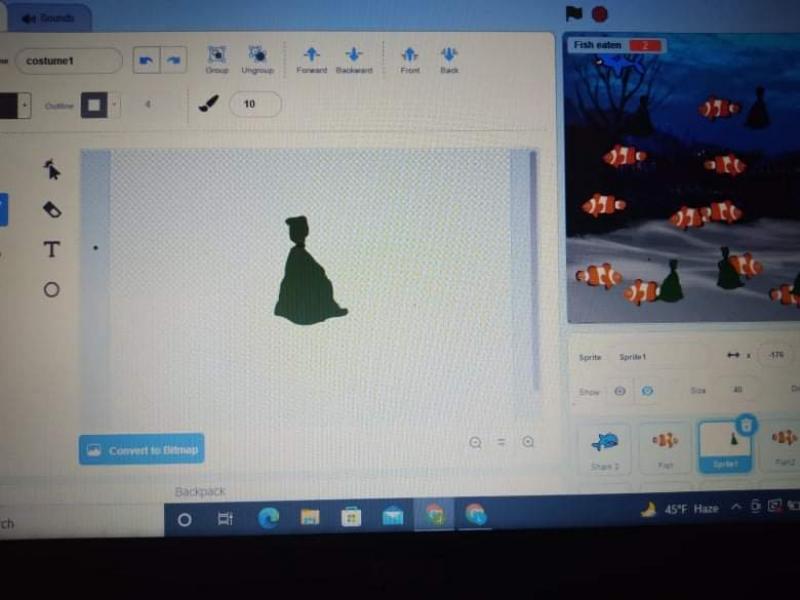Open Cortana search circle on the taskbar
This screenshot has height=600, width=800.
[x=185, y=519]
